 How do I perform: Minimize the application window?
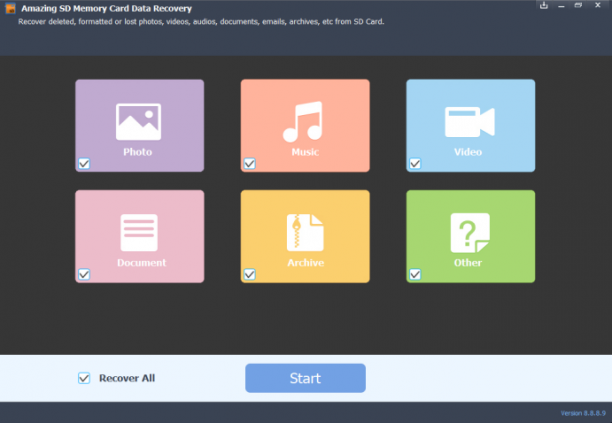click(561, 5)
